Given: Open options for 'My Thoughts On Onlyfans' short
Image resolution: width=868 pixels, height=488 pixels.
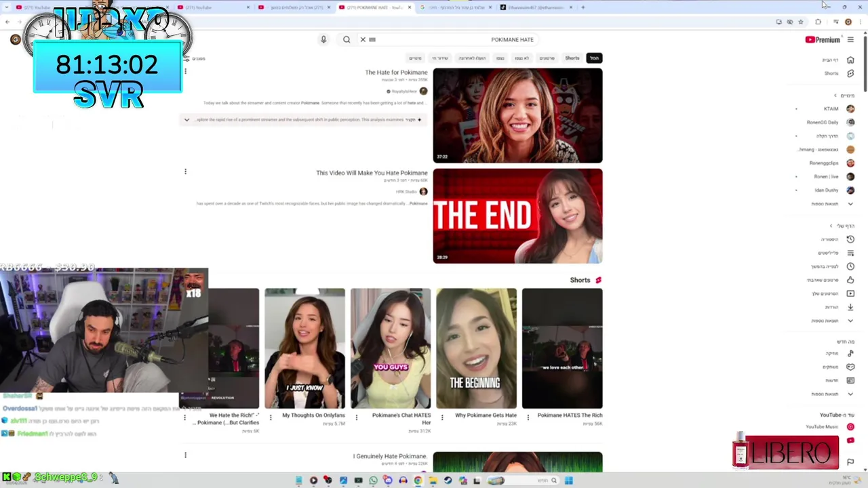Looking at the screenshot, I should point(271,418).
